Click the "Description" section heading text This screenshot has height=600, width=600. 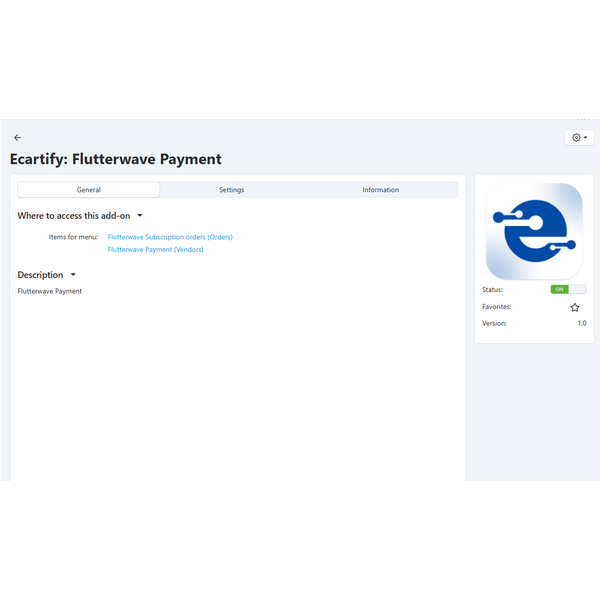click(x=40, y=275)
